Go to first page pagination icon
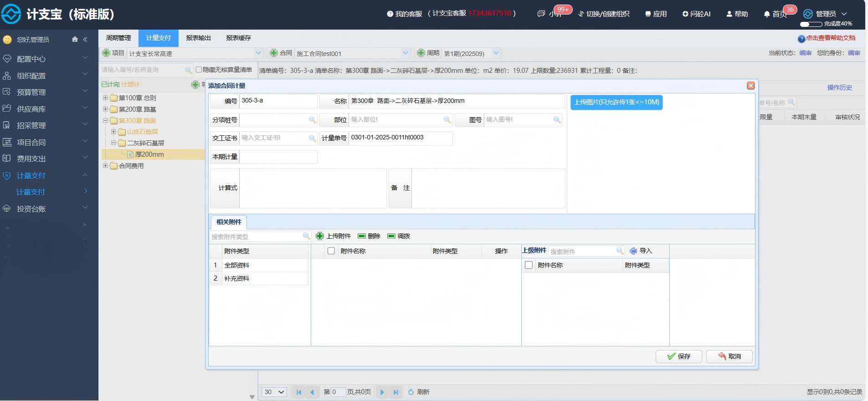Image resolution: width=868 pixels, height=401 pixels. coord(299,392)
